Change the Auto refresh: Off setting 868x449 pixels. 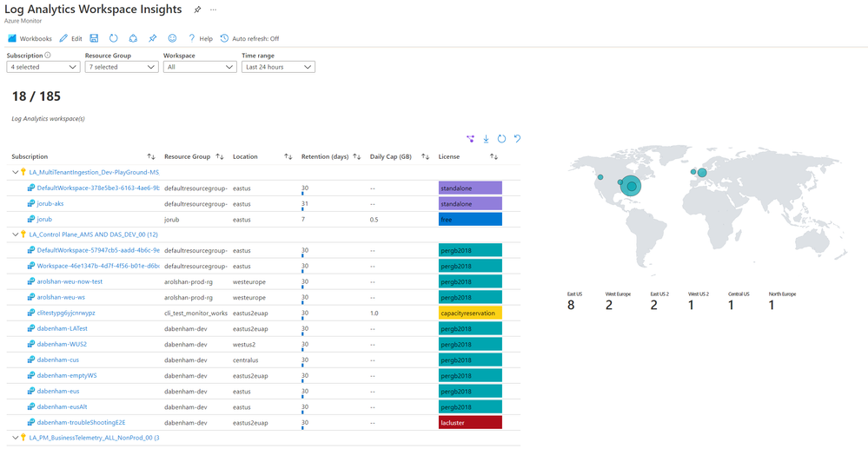coord(249,38)
